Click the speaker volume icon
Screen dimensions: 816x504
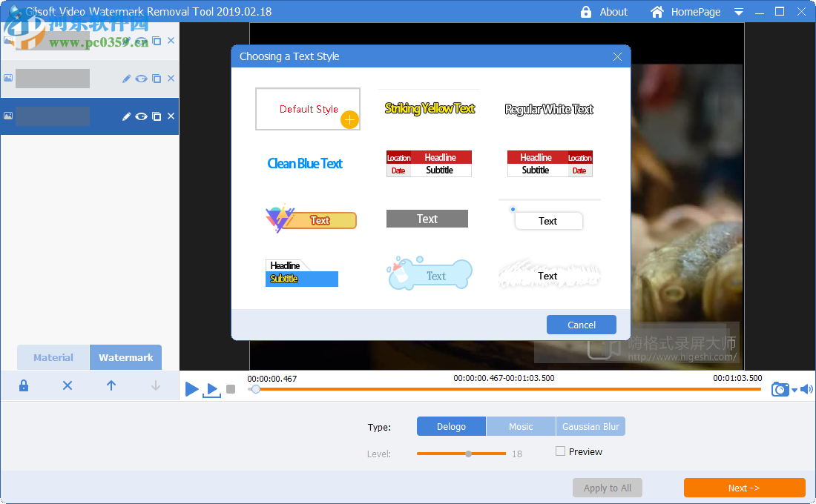tap(806, 388)
